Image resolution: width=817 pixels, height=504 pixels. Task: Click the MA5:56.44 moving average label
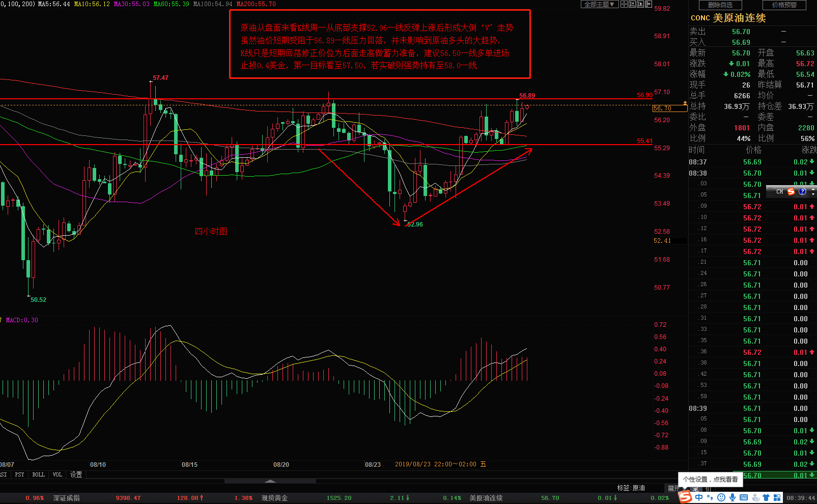(54, 4)
